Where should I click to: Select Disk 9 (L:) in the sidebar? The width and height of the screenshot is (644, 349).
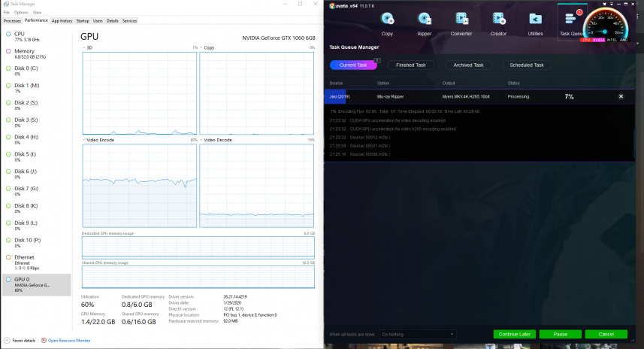[37, 225]
